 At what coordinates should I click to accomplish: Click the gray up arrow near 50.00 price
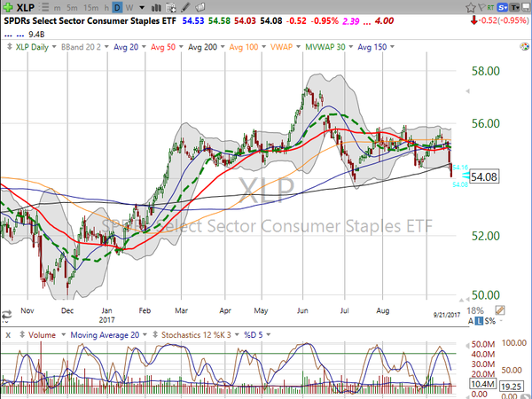pyautogui.click(x=461, y=301)
